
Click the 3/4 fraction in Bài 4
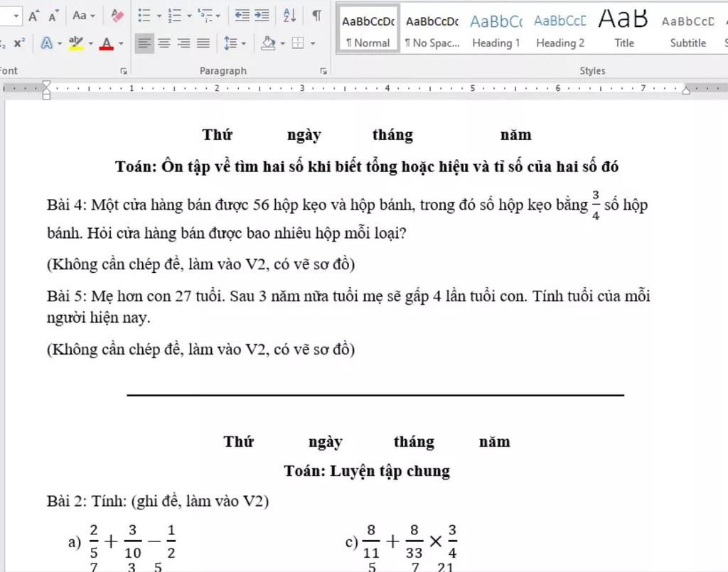(x=596, y=205)
